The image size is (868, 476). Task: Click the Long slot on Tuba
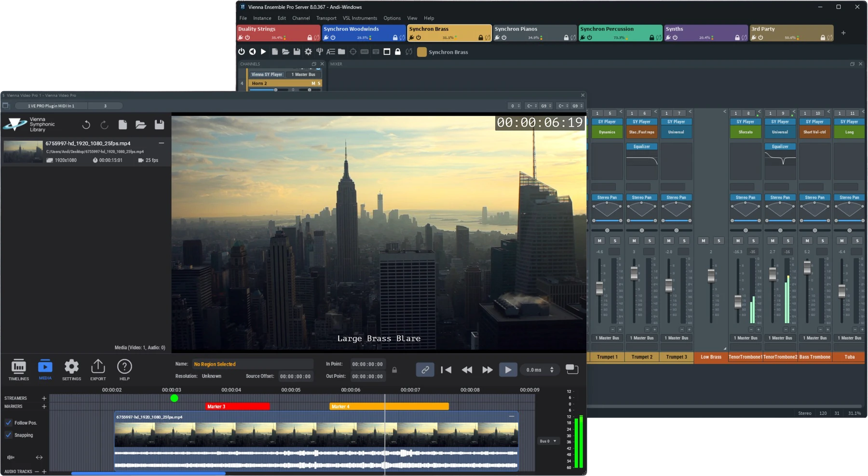(849, 132)
